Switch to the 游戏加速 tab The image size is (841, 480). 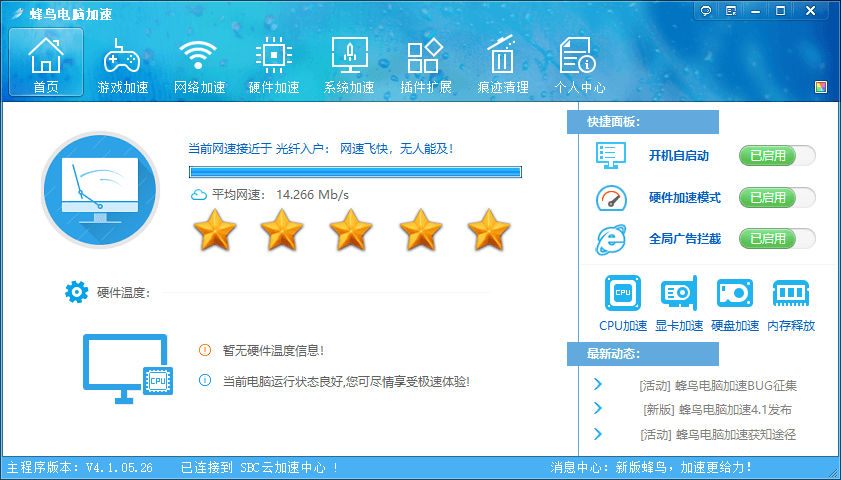(122, 65)
